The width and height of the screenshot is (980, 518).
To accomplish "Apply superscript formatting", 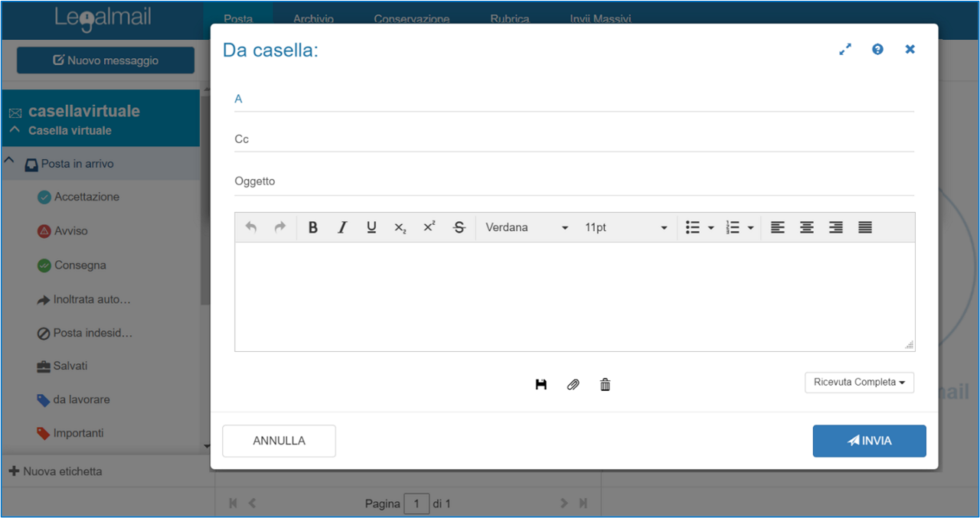I will coord(430,227).
